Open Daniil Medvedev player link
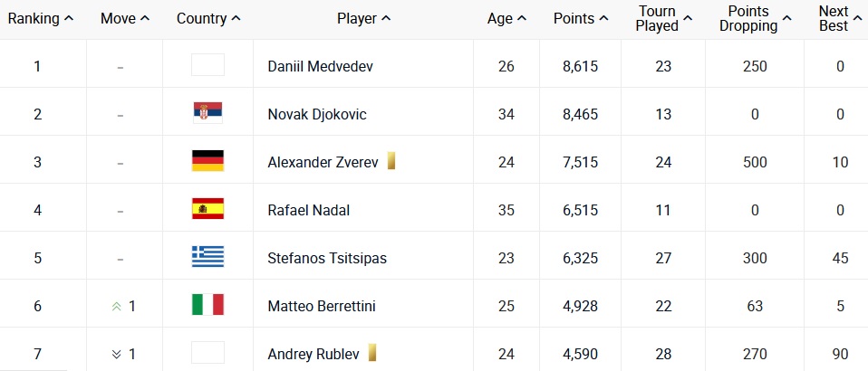The width and height of the screenshot is (868, 371). 320,66
